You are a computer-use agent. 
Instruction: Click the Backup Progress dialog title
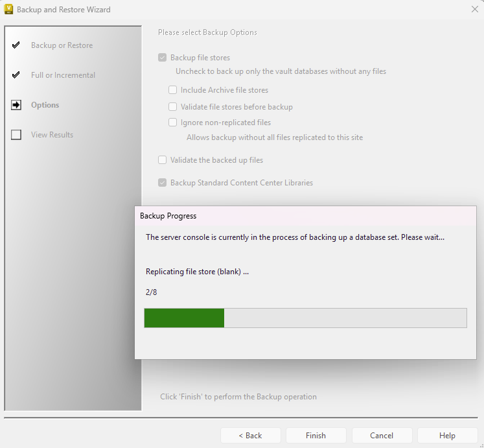[x=168, y=216]
